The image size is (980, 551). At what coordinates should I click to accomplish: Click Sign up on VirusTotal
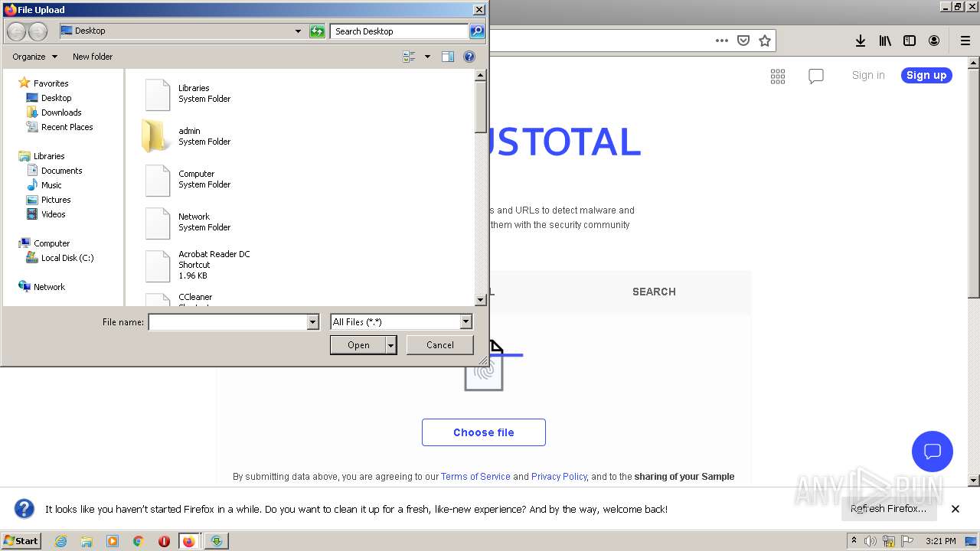click(926, 75)
